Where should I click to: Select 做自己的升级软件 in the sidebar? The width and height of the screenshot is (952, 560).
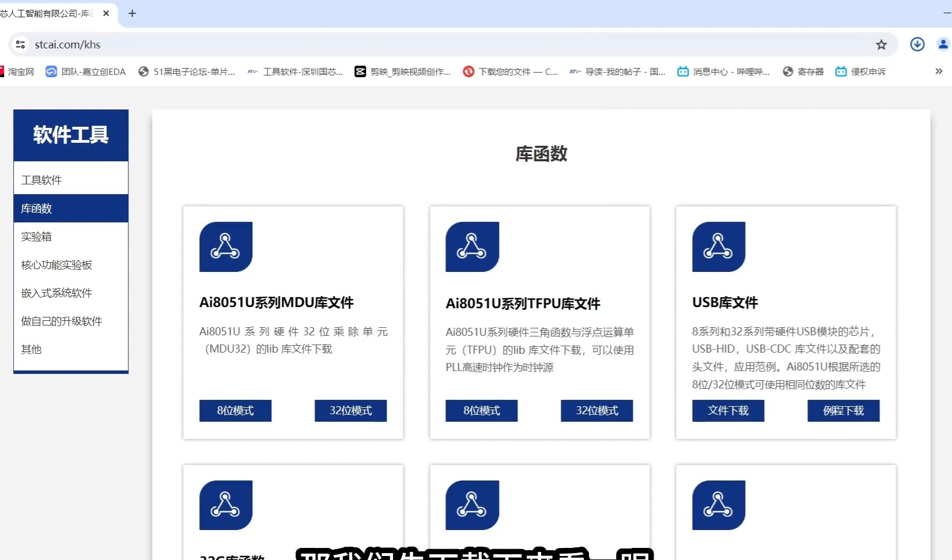click(x=71, y=321)
